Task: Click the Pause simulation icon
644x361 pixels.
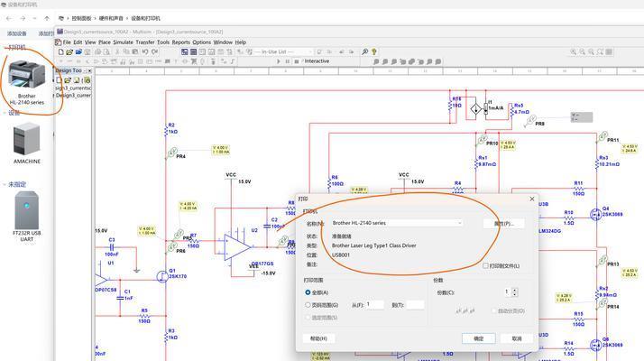Action: click(287, 61)
